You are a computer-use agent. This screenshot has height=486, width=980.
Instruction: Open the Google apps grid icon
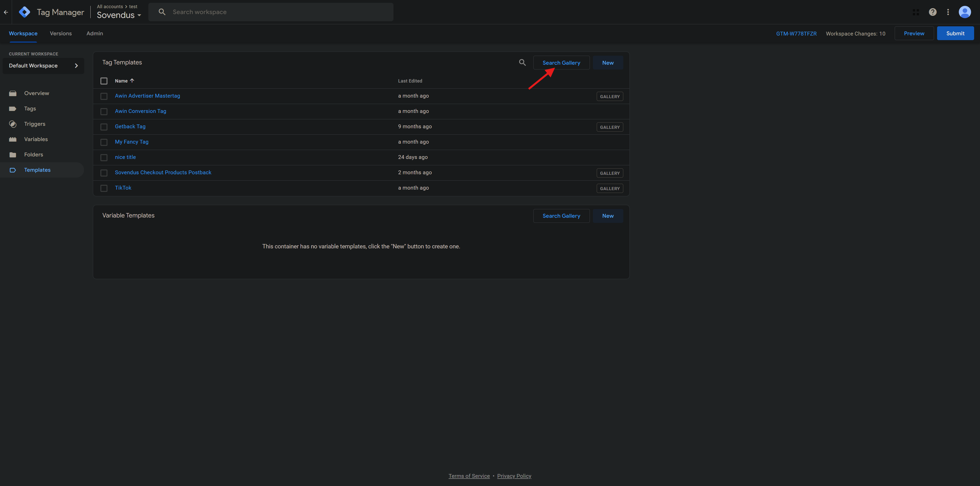point(916,12)
